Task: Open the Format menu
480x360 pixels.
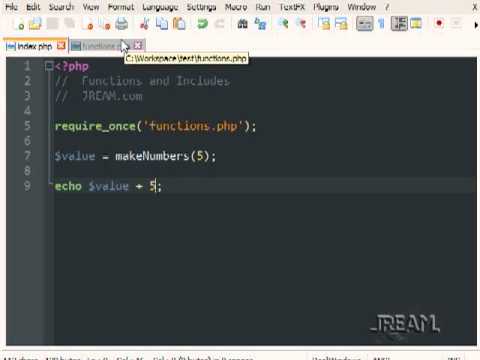Action: 121,7
